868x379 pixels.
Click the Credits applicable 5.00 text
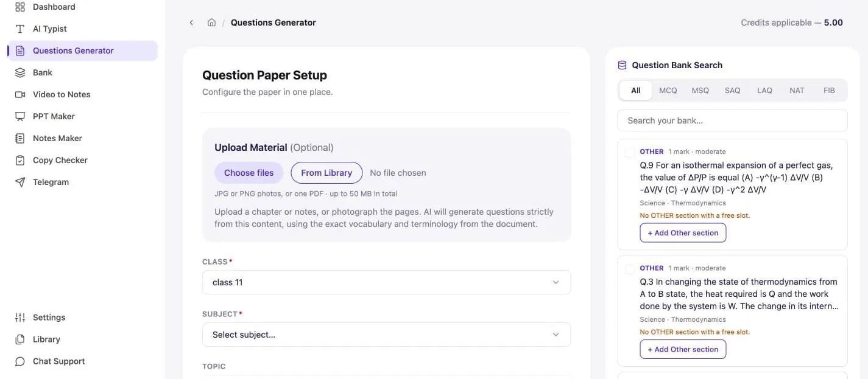pyautogui.click(x=792, y=23)
